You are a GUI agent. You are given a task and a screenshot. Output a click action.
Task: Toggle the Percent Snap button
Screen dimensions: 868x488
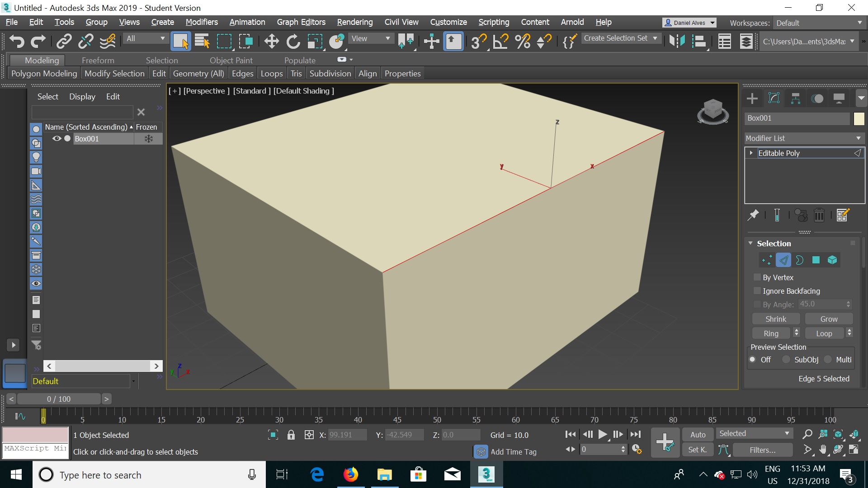click(x=523, y=42)
